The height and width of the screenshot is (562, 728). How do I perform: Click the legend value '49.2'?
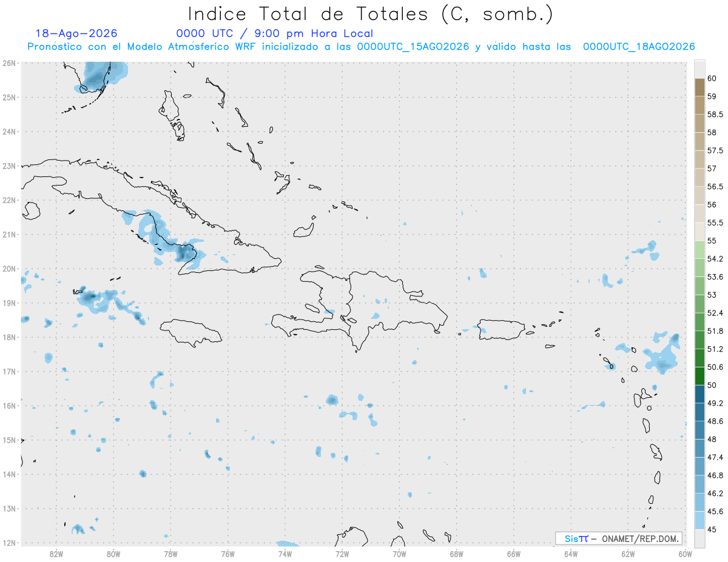[715, 403]
